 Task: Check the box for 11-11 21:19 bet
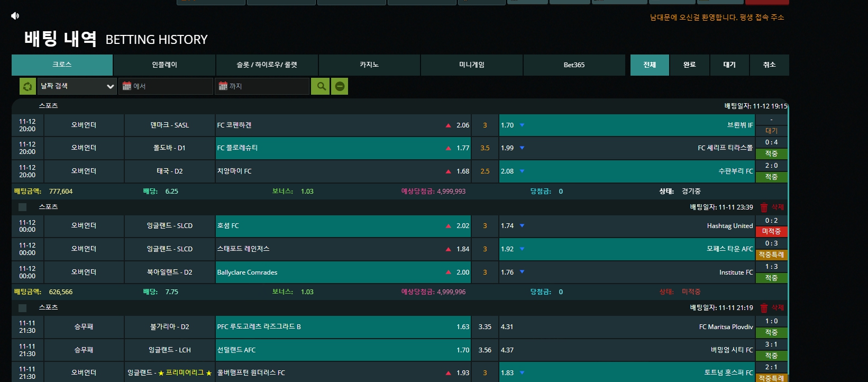tap(22, 308)
